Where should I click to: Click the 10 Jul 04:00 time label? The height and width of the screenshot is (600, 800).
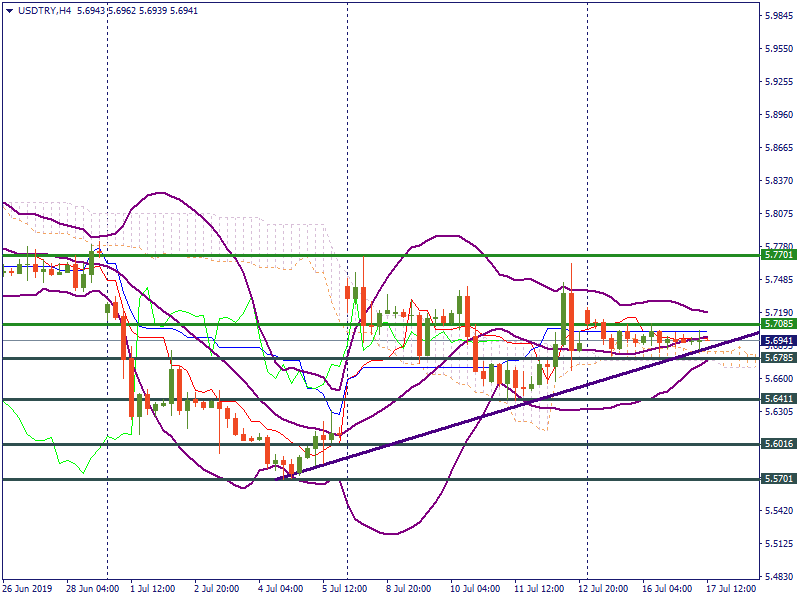pyautogui.click(x=474, y=590)
